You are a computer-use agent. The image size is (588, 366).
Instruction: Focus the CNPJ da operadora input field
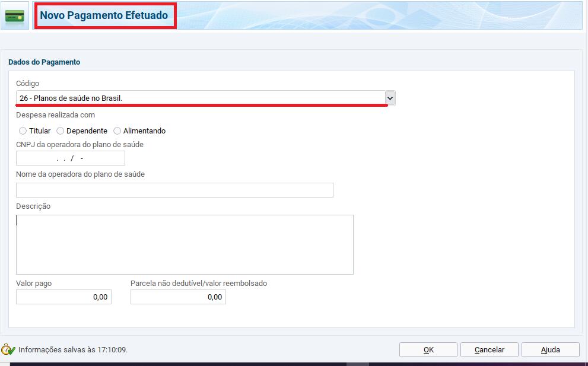click(70, 158)
